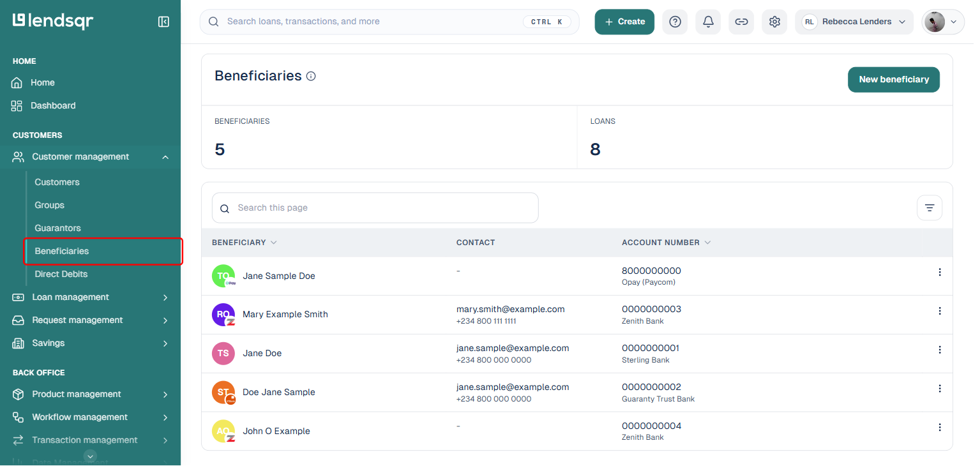Viewport: 980px width, 466px height.
Task: Open the user profile avatar dropdown
Action: click(x=943, y=22)
